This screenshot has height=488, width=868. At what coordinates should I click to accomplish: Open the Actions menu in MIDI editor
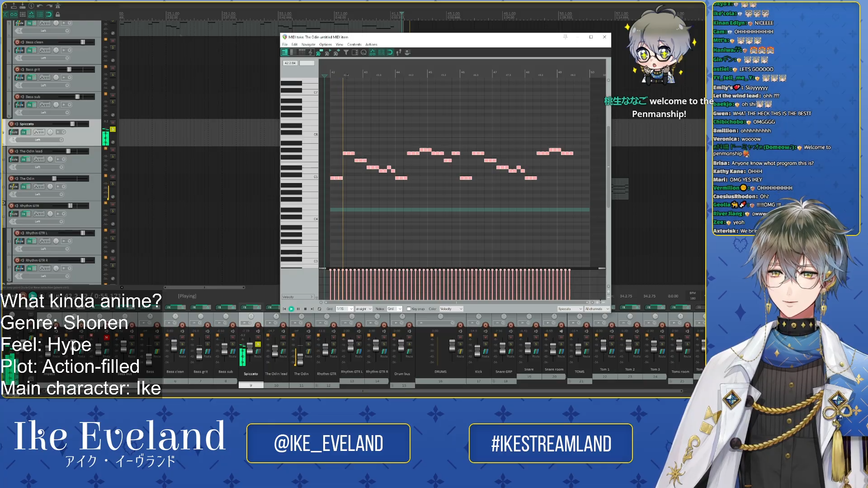371,44
